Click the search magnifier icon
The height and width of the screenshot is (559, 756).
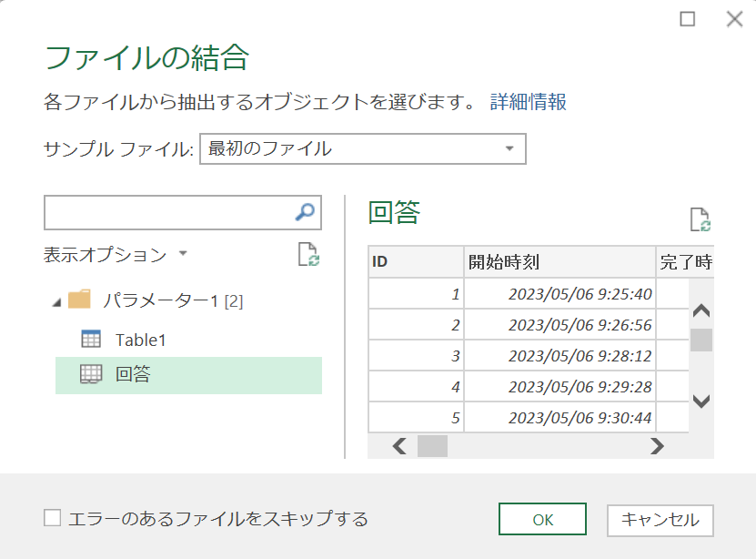pos(305,212)
